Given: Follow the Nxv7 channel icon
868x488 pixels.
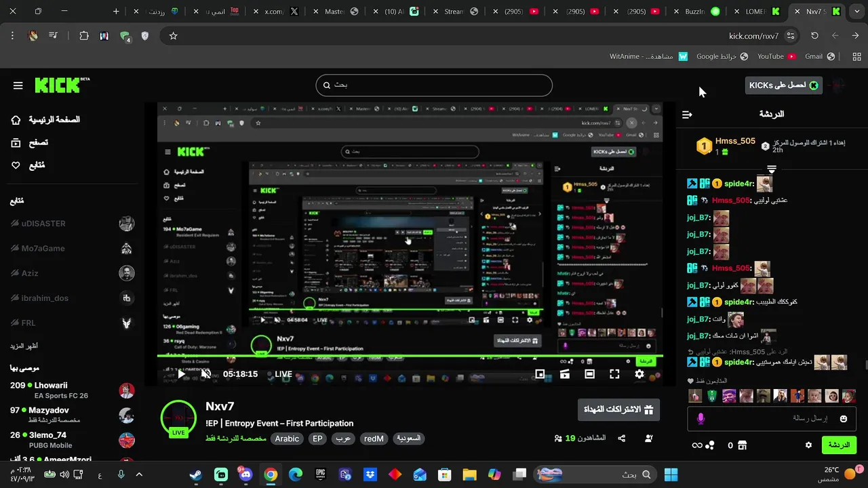Looking at the screenshot, I should (649, 439).
